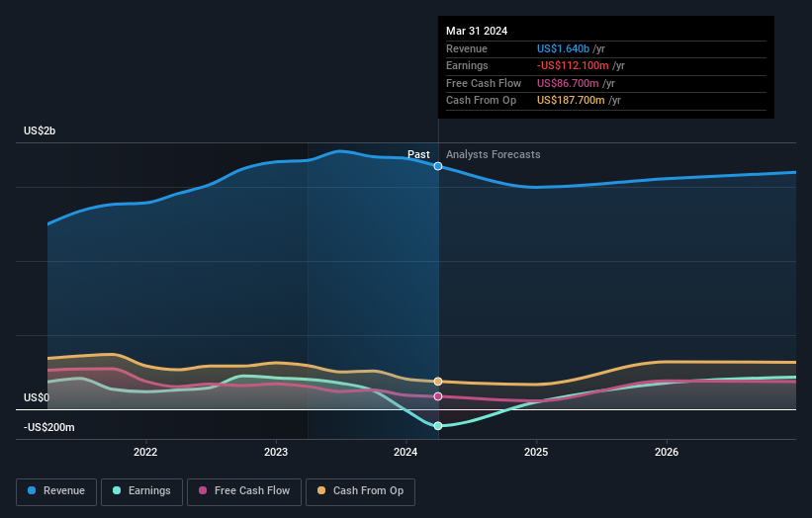
Task: Click the US$187.700m cash from op value
Action: pos(571,101)
